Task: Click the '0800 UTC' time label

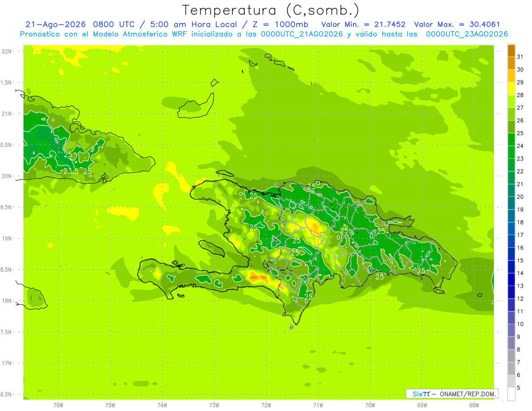Action: coord(114,24)
